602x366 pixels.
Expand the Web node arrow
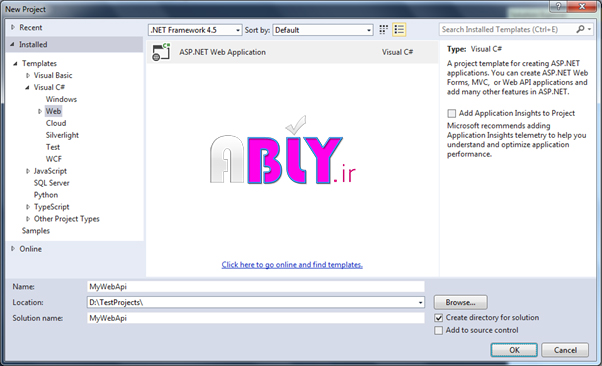40,111
